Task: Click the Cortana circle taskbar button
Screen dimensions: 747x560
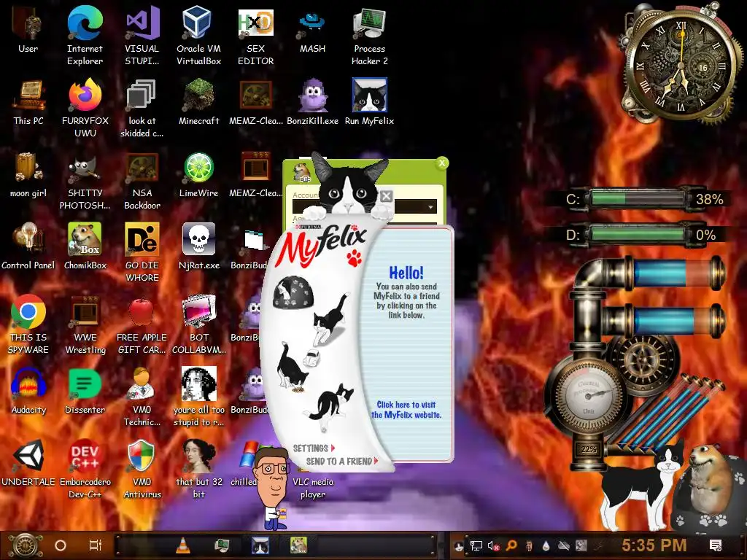Action: pyautogui.click(x=61, y=545)
